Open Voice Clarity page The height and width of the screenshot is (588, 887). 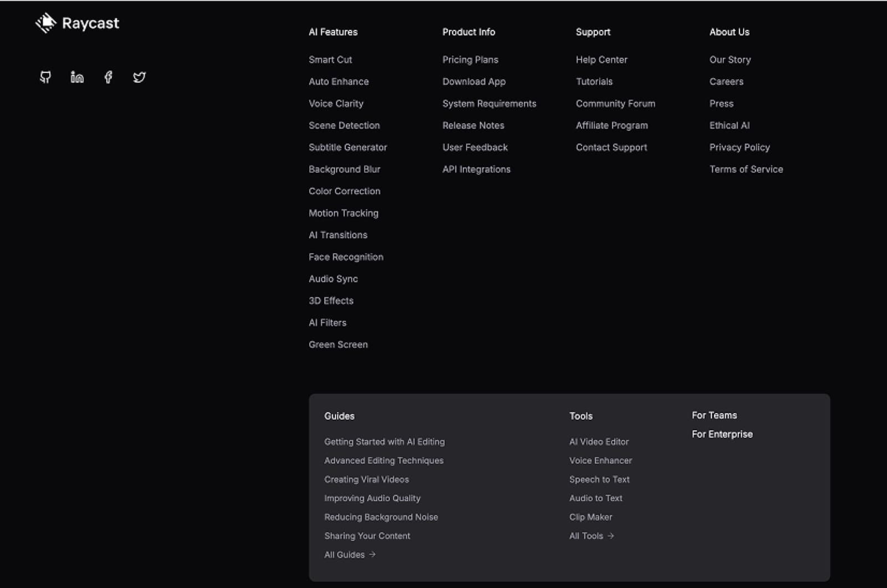click(x=336, y=104)
